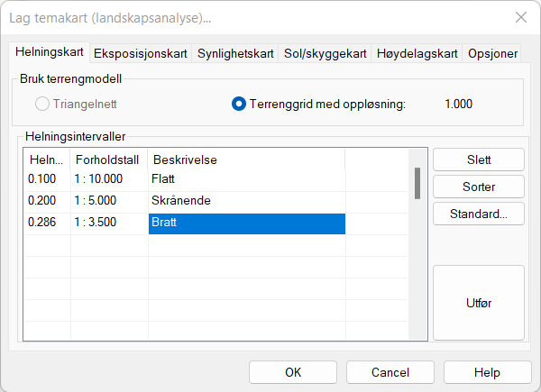Run the analysis with Utfør

pyautogui.click(x=479, y=303)
